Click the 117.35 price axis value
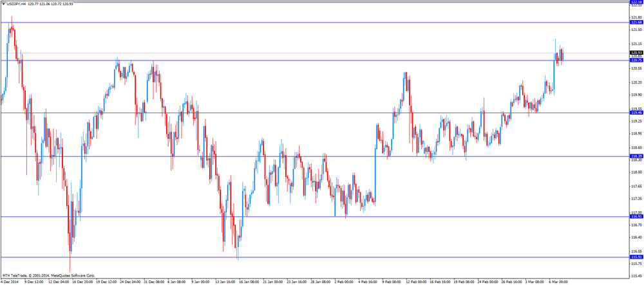 637,199
